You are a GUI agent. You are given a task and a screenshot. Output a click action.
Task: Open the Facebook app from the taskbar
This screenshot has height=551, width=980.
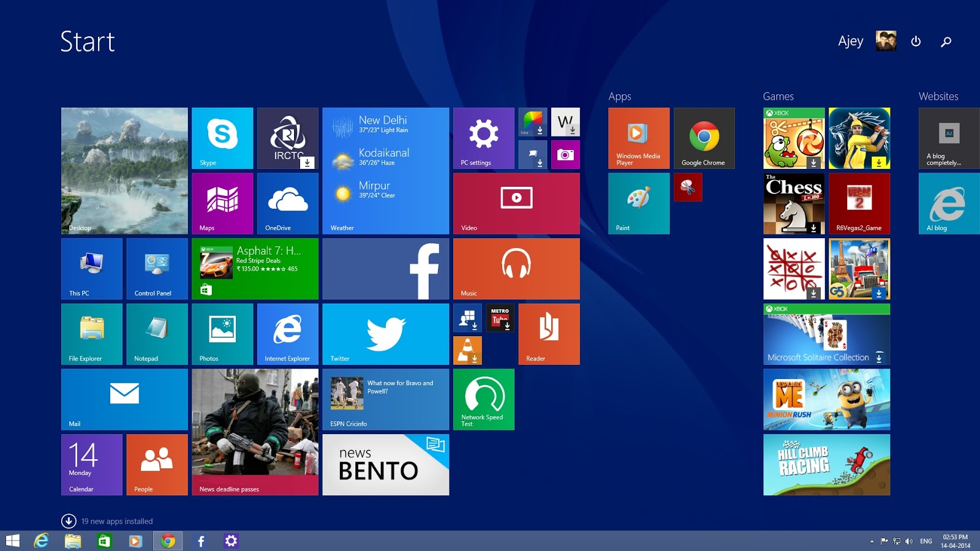point(200,541)
